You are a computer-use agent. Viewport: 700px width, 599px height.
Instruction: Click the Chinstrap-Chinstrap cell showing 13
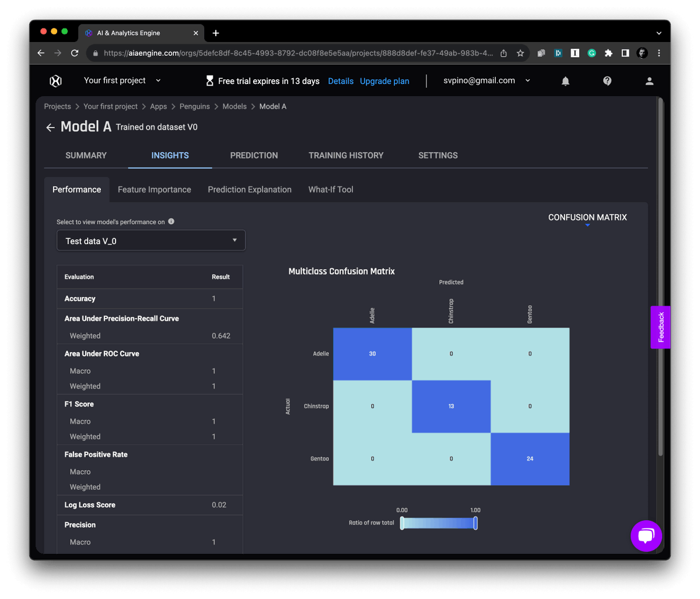(451, 407)
